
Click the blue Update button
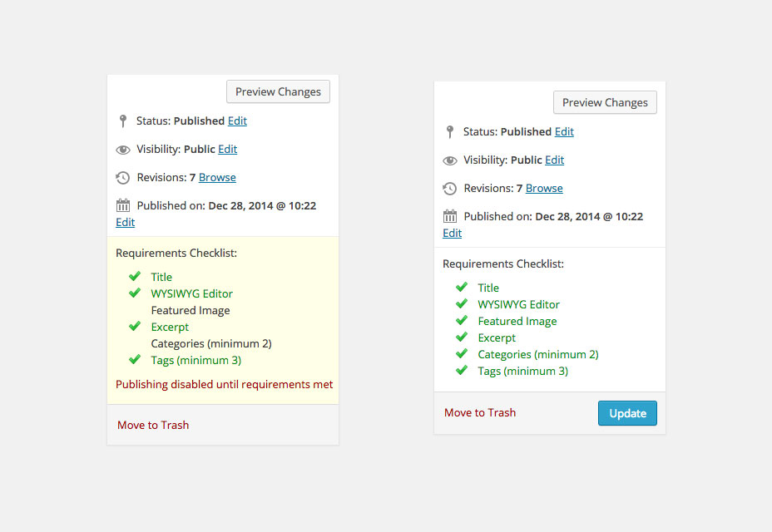coord(627,413)
